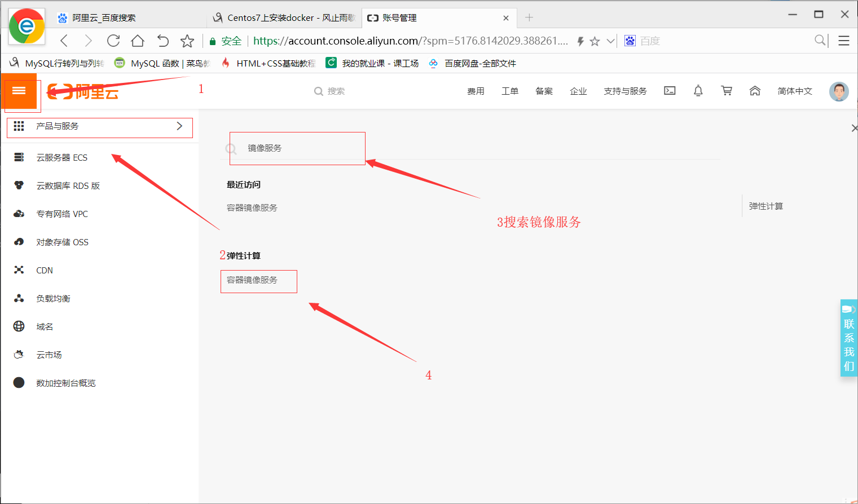858x504 pixels.
Task: Click the Aliyun logo
Action: point(83,91)
